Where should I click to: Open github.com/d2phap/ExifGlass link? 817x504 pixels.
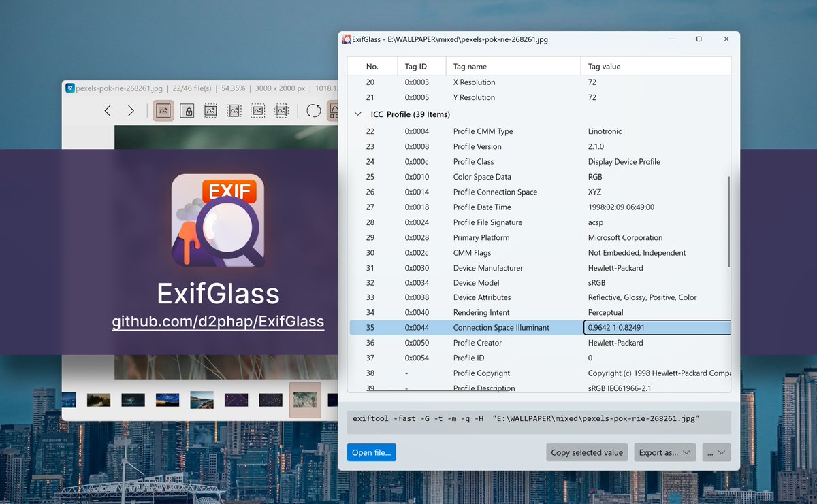(x=218, y=322)
